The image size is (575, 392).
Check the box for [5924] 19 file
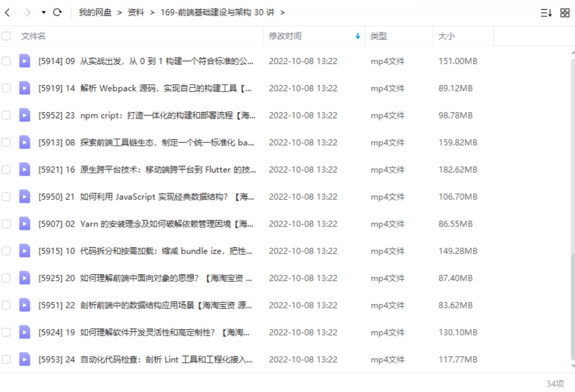coord(6,332)
